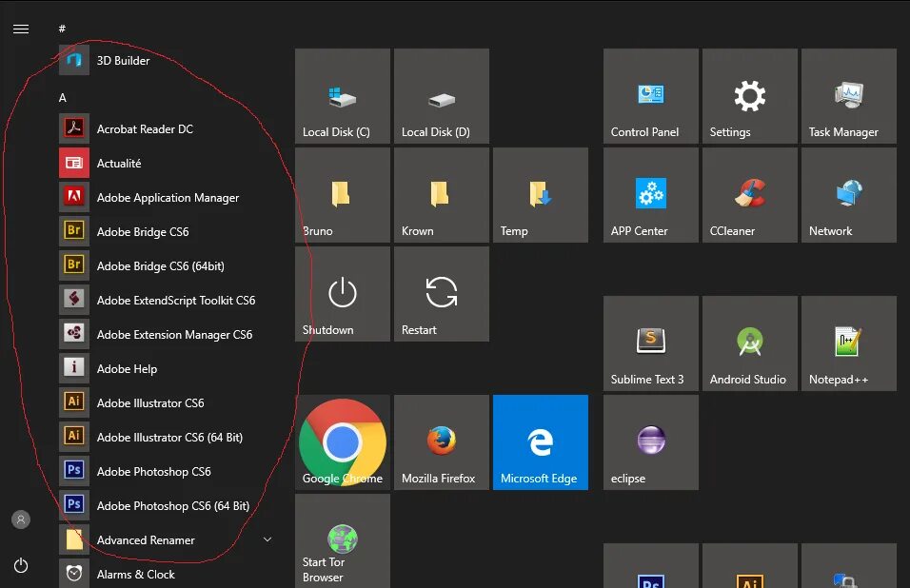Open the APP Center tile
Image resolution: width=910 pixels, height=588 pixels.
pyautogui.click(x=651, y=195)
